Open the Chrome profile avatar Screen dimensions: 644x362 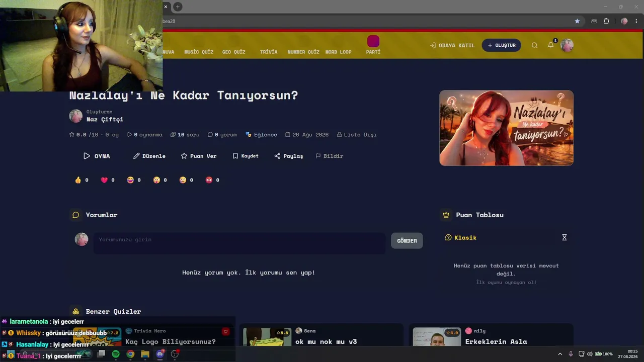624,21
